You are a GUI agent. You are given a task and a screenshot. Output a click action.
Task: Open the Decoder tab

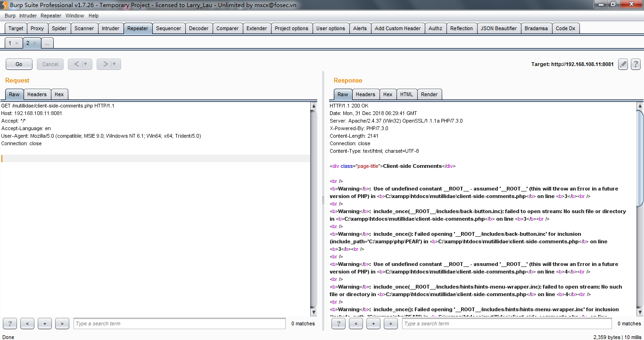tap(198, 28)
